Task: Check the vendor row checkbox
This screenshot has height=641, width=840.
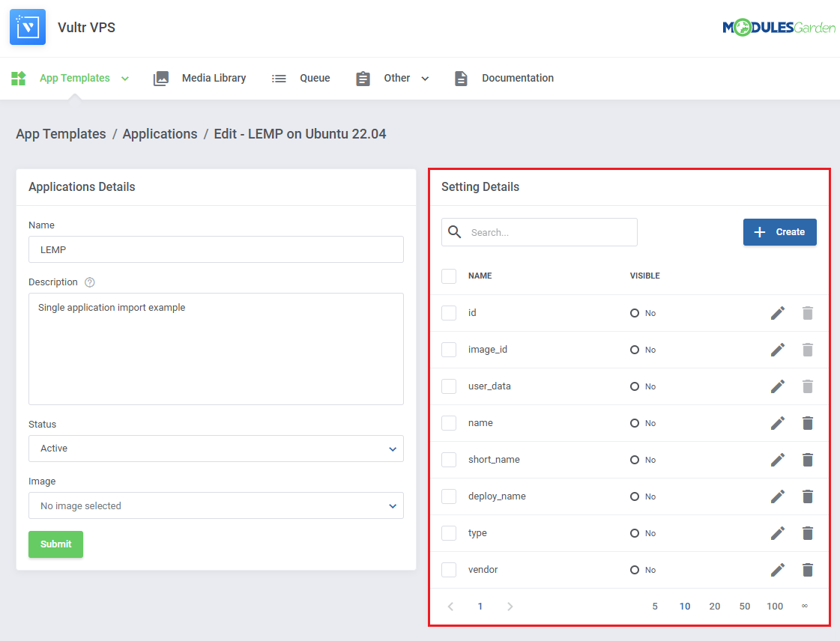Action: (x=449, y=570)
